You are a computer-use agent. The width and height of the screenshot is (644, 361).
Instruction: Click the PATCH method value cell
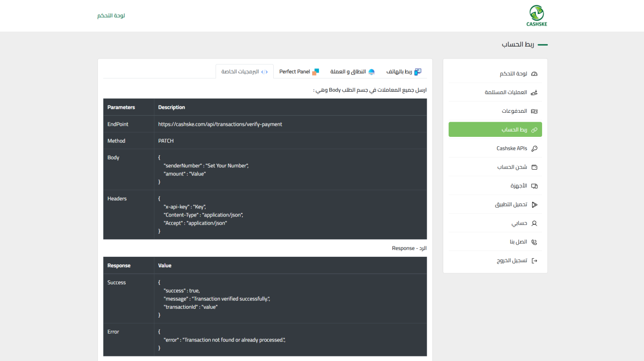pyautogui.click(x=166, y=141)
